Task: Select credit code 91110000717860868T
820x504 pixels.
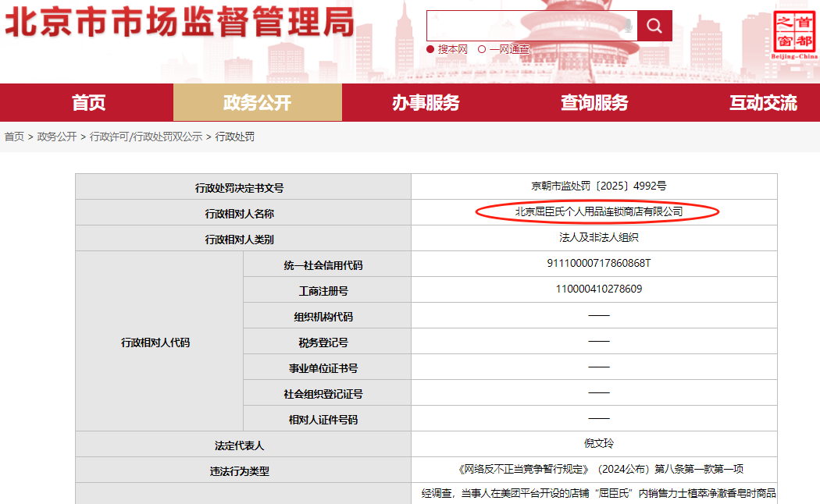Action: pyautogui.click(x=599, y=263)
